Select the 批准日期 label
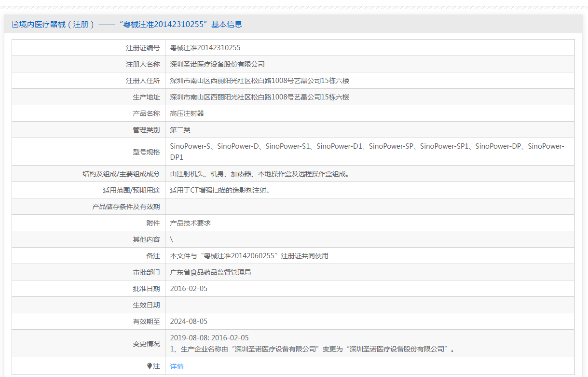 click(x=146, y=289)
